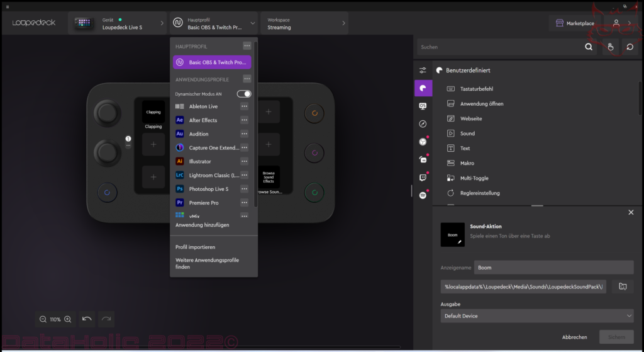Expand the account menu chevron
Image resolution: width=644 pixels, height=352 pixels.
630,23
